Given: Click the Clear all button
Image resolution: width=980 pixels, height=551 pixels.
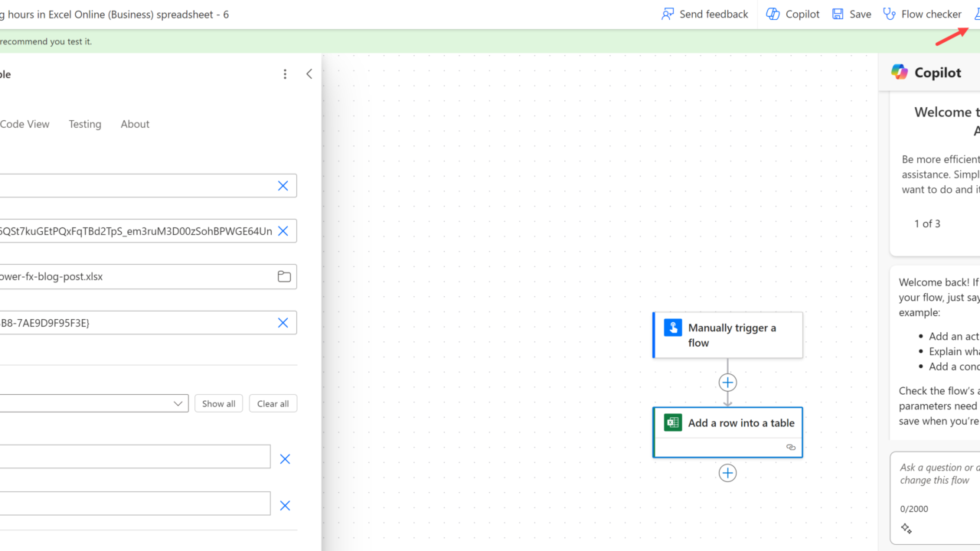Looking at the screenshot, I should point(273,403).
